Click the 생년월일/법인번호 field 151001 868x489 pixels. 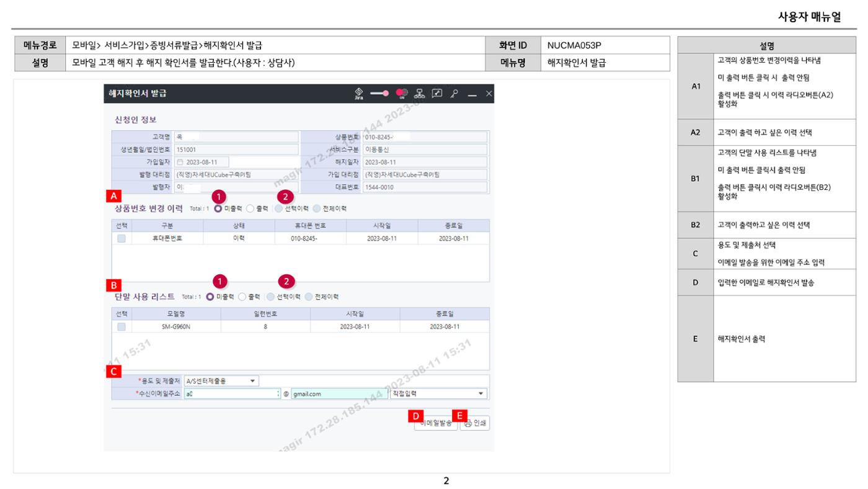pyautogui.click(x=236, y=149)
